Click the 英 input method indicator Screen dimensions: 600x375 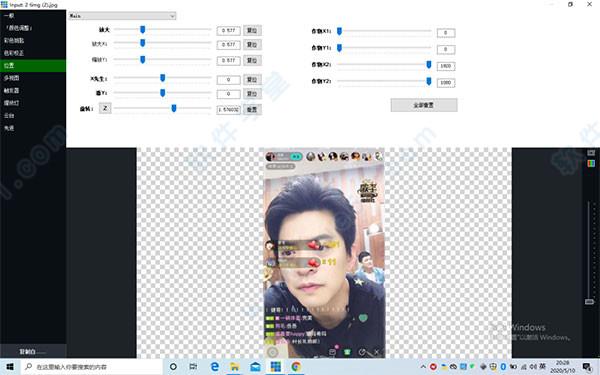point(542,366)
